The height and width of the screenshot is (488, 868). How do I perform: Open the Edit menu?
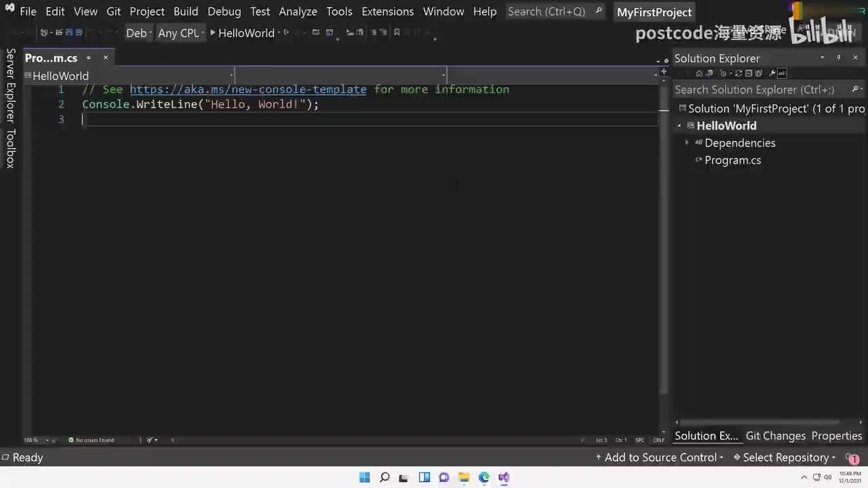coord(55,12)
